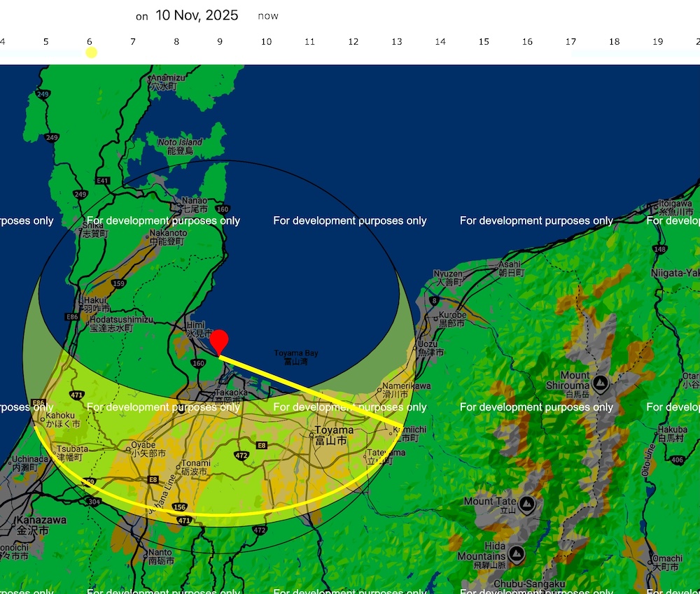This screenshot has height=594, width=700.
Task: Click the Mount Tate mountain icon
Action: point(526,504)
